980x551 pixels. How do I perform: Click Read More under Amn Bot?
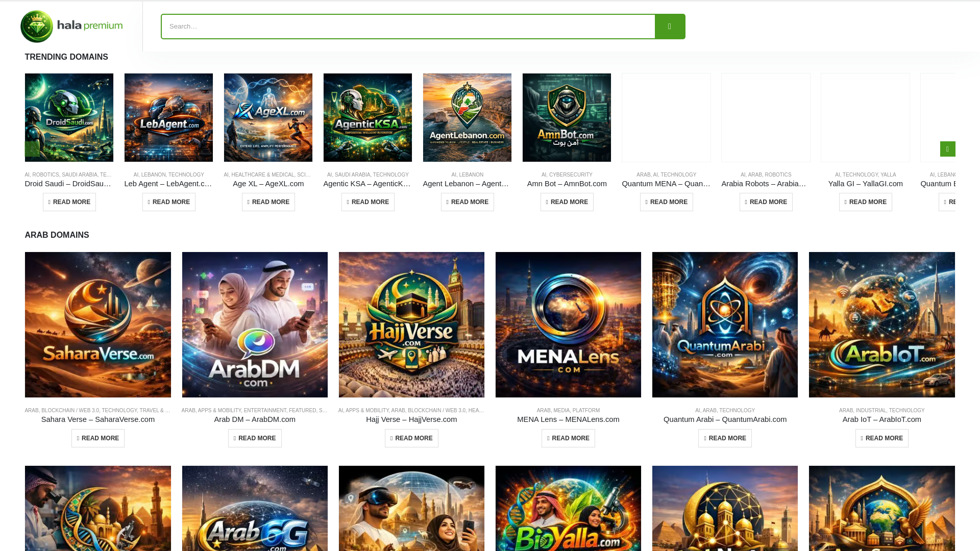567,202
